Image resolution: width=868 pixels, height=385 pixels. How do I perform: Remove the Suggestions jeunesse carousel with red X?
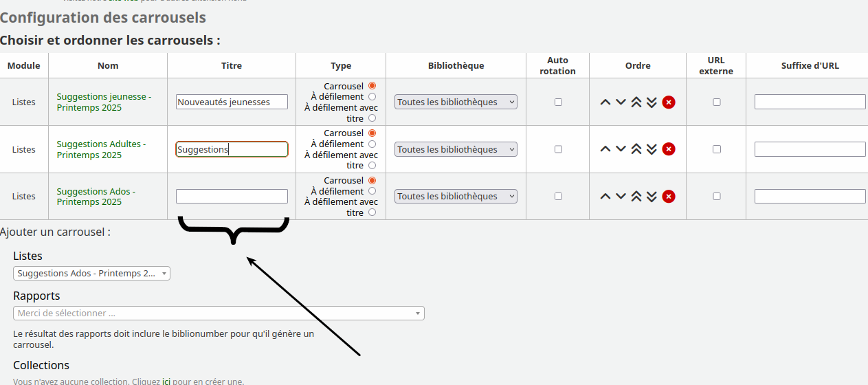point(669,102)
